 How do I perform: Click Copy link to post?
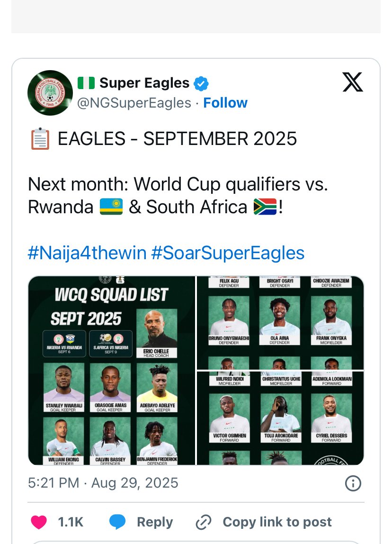[x=277, y=522]
